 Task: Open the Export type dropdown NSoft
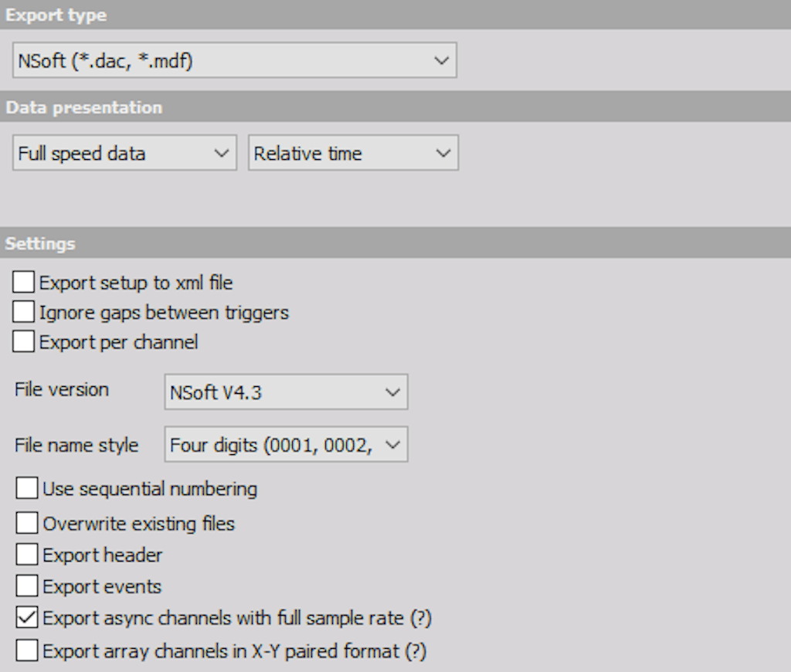coord(235,60)
